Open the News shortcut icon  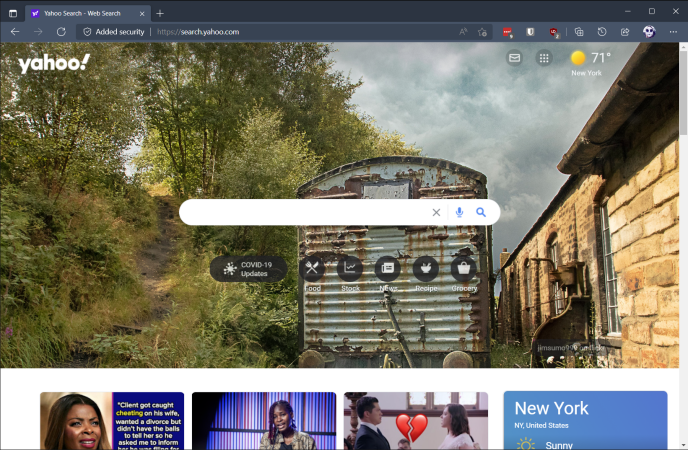(388, 268)
